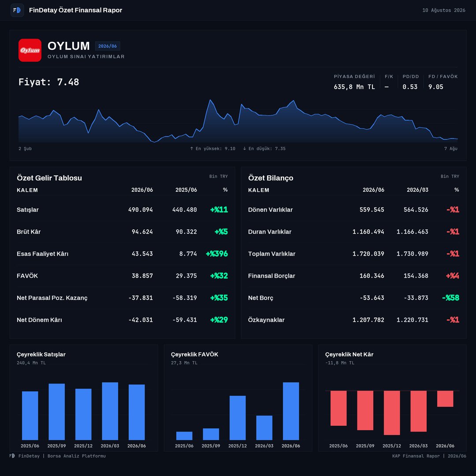Click the OYLUM ticker title
This screenshot has height=476, width=476.
[x=69, y=46]
